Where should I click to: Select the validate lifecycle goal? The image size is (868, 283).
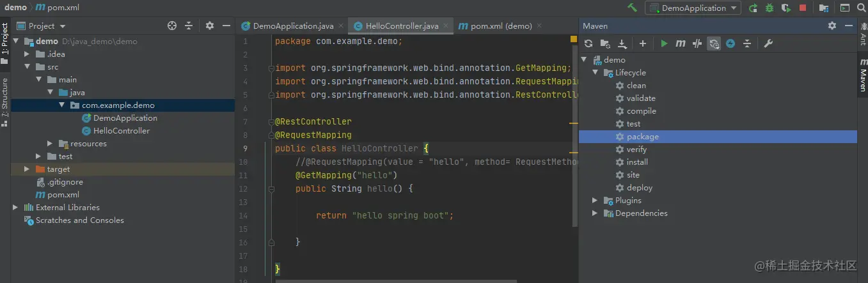pyautogui.click(x=635, y=98)
